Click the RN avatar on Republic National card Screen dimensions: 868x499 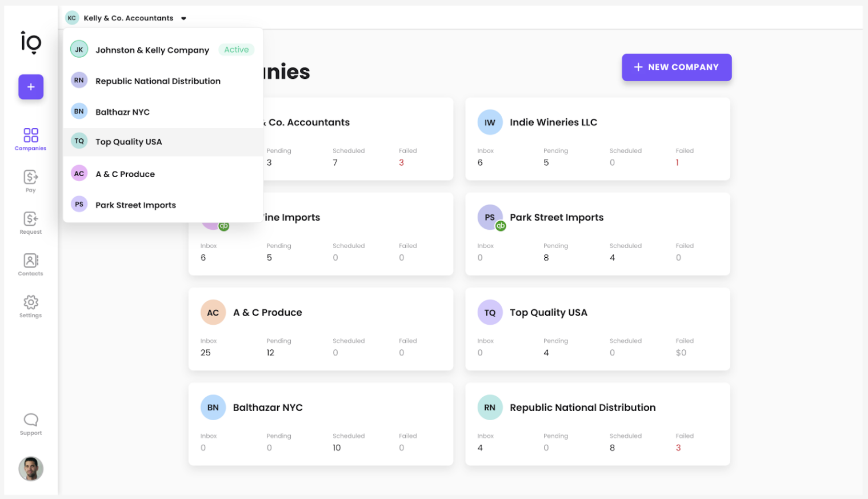(x=490, y=408)
